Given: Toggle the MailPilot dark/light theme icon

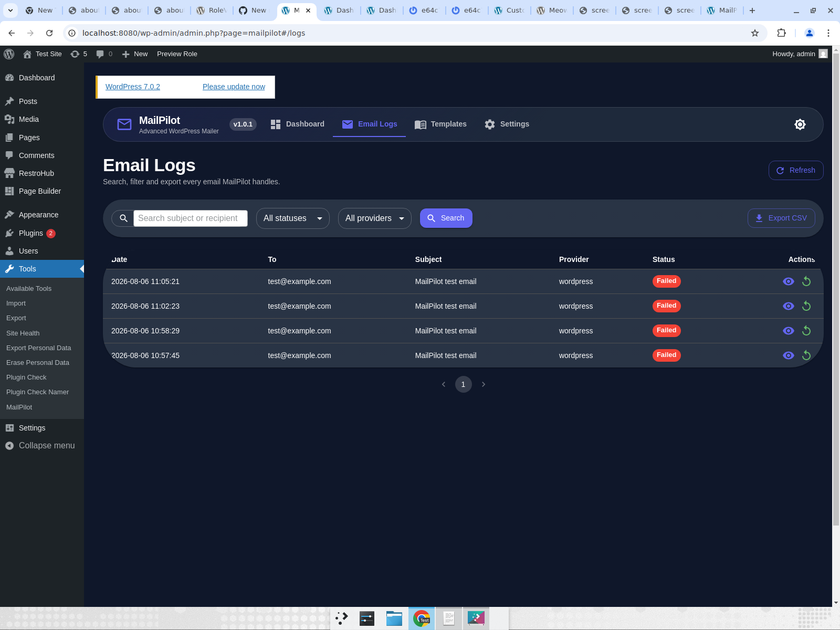Looking at the screenshot, I should click(800, 124).
